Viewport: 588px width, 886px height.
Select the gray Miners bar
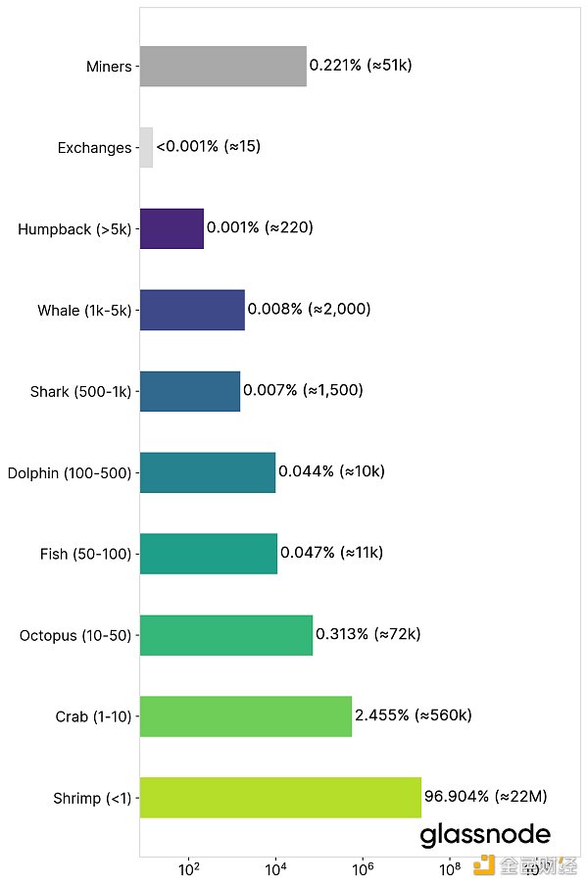[x=222, y=67]
